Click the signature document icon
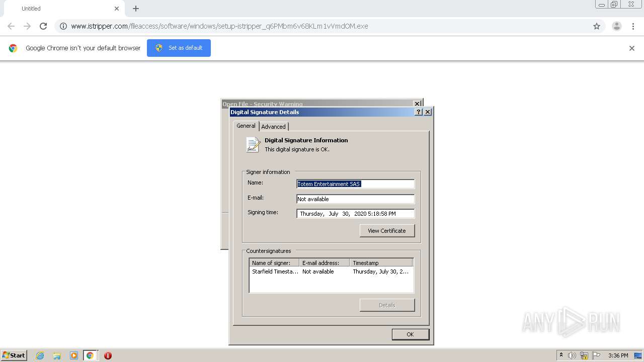Viewport: 644px width, 362px height. [253, 144]
